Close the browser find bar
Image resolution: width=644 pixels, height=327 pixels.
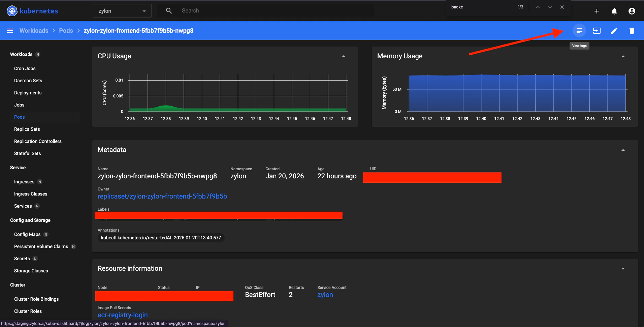tap(562, 7)
